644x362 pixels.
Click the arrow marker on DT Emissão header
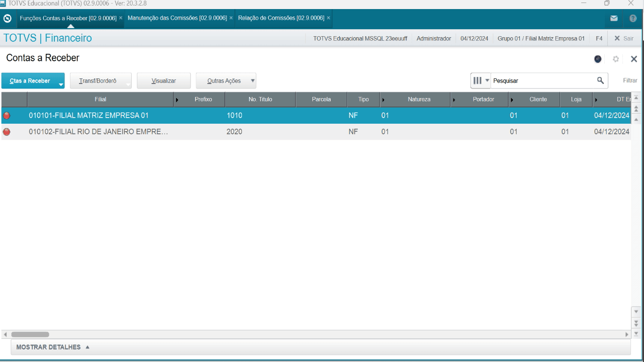(x=596, y=100)
